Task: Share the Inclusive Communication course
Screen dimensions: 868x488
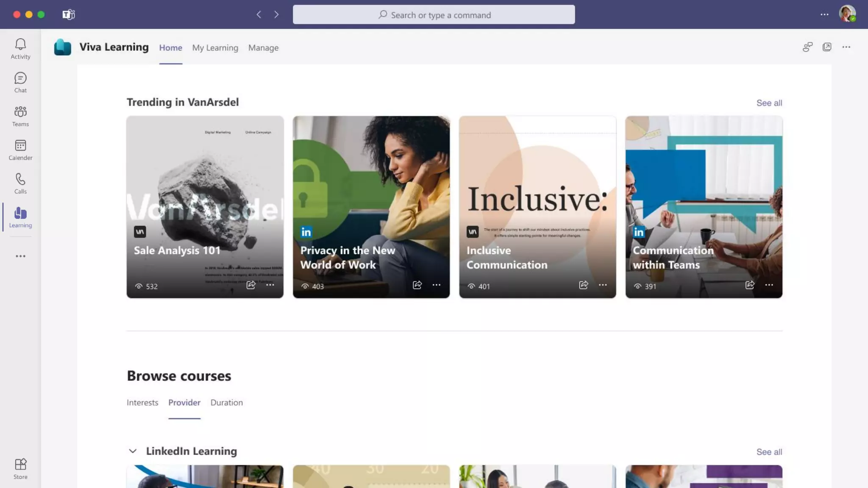Action: tap(584, 285)
